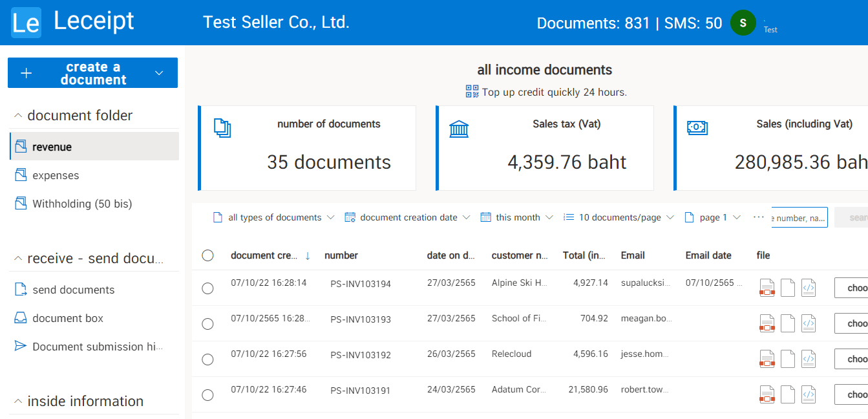Open the green S account avatar
868x419 pixels.
743,22
